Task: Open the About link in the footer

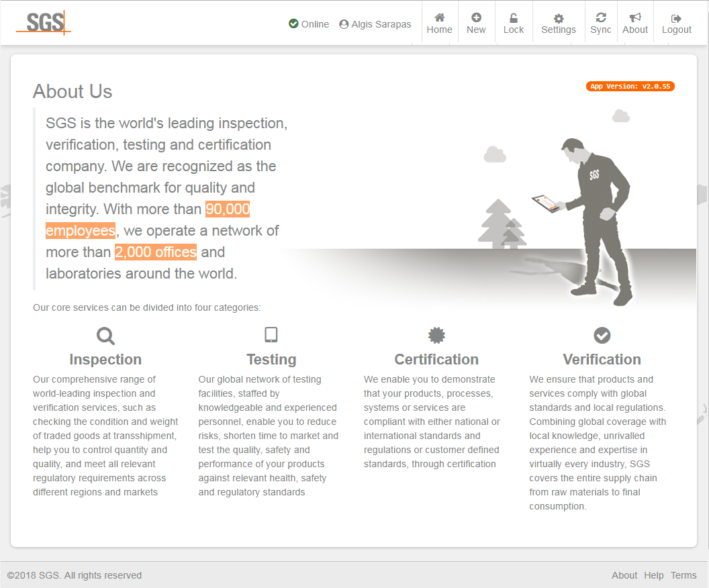Action: (624, 575)
